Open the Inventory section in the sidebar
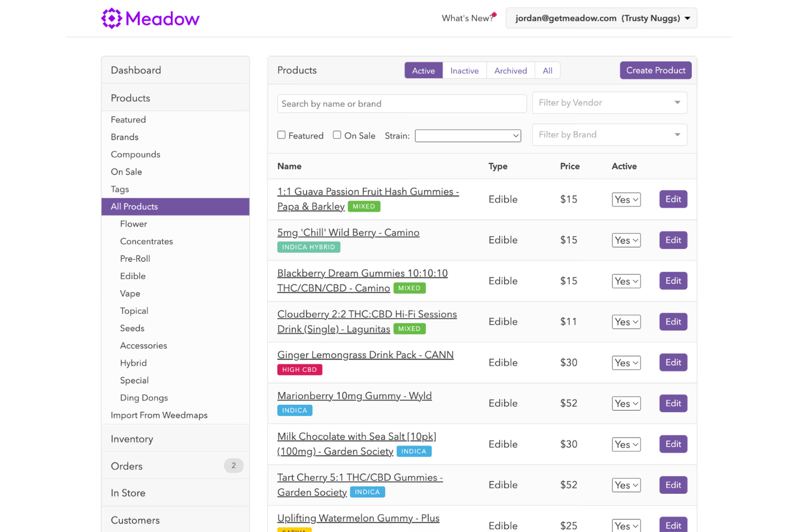The image size is (798, 532). (175, 439)
